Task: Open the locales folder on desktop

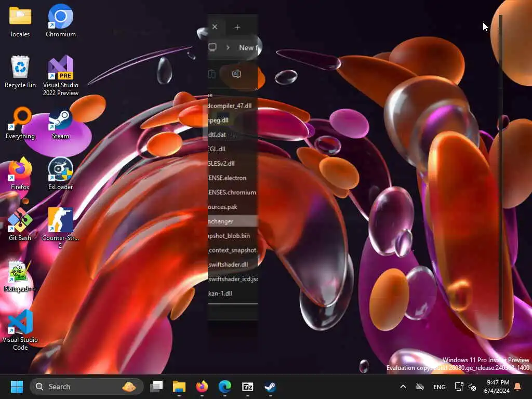Action: pos(20,21)
